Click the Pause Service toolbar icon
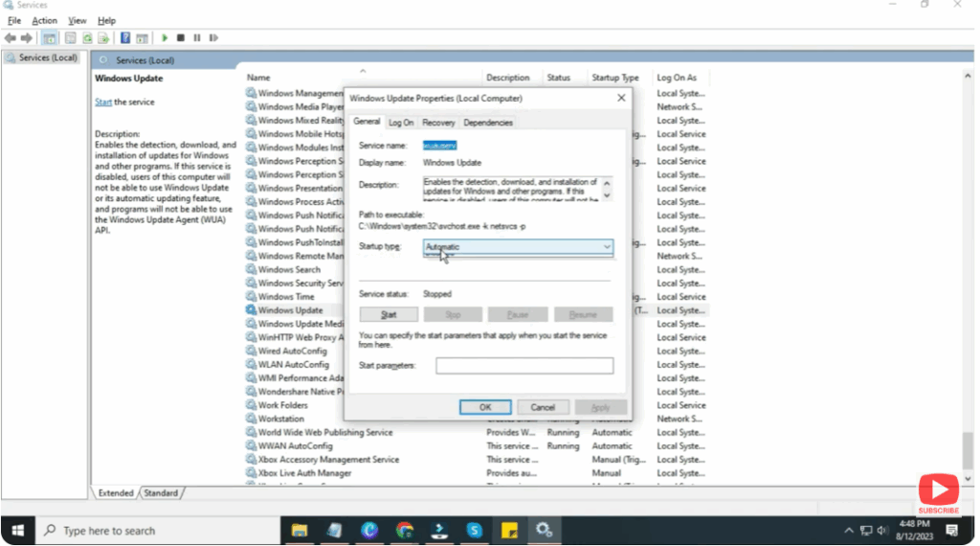The height and width of the screenshot is (546, 980). pos(197,37)
